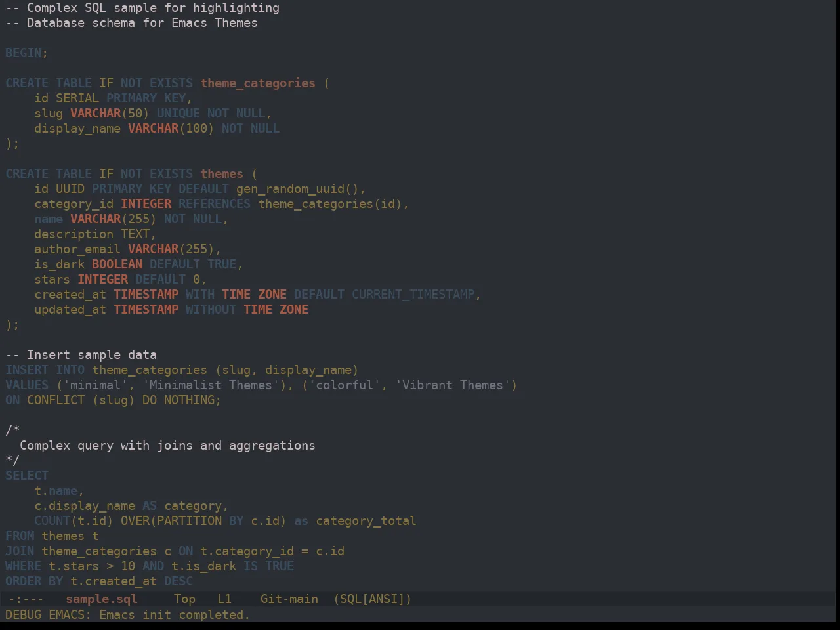Click the (SQL[ANSI]) major mode indicator

[x=372, y=598]
